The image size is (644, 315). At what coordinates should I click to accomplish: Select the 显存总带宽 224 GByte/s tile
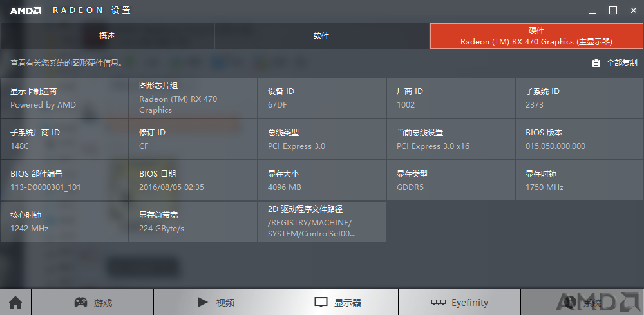[x=193, y=222]
